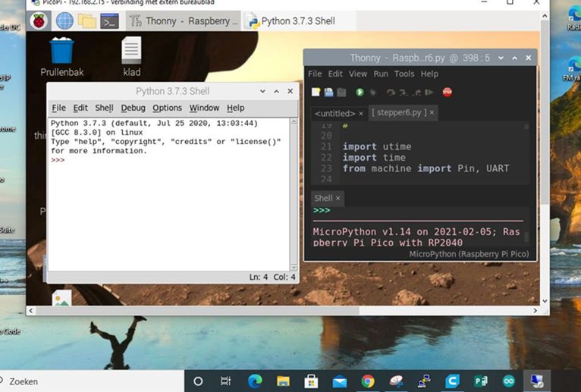Launch the web browser globe icon
This screenshot has height=392, width=581.
point(64,20)
